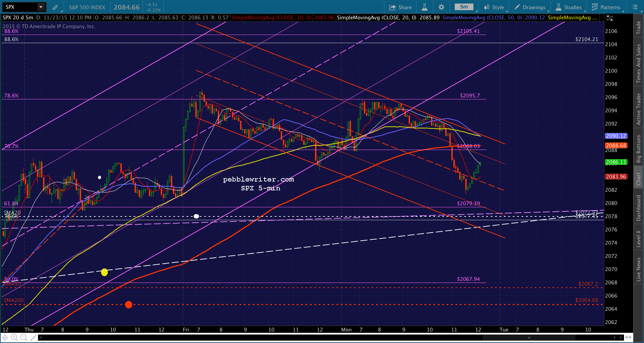This screenshot has width=644, height=343.
Task: Click the 78.6% Fibonacci label on left
Action: click(x=12, y=96)
